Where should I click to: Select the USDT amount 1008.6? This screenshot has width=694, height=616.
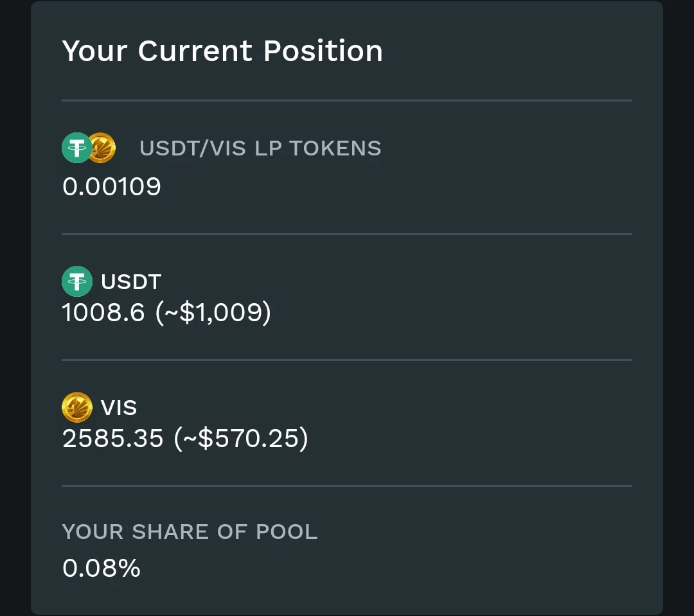point(103,313)
